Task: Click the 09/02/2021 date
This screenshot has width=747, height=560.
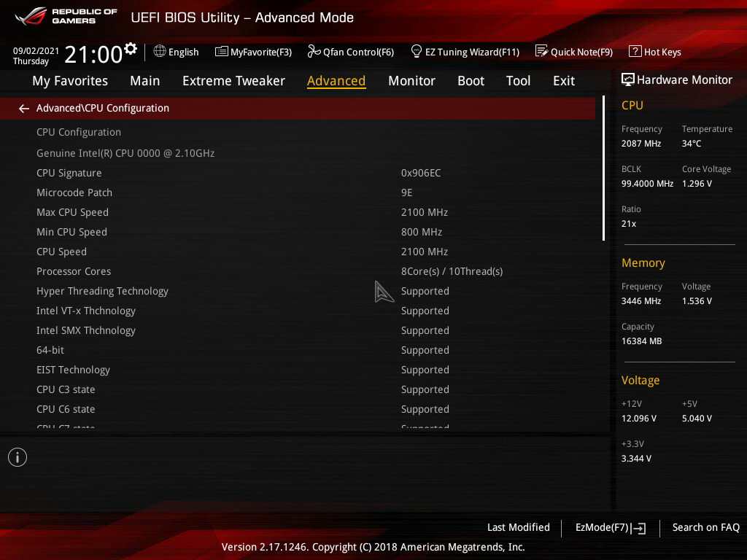Action: tap(36, 51)
